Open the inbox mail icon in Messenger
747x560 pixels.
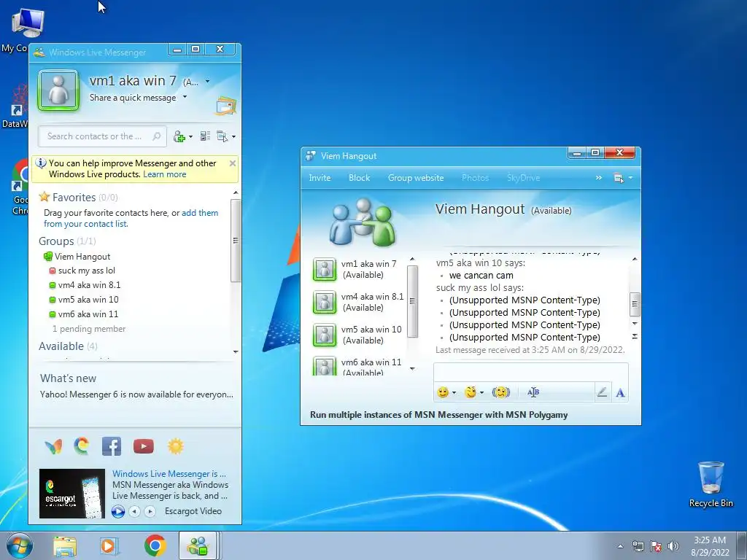[226, 106]
